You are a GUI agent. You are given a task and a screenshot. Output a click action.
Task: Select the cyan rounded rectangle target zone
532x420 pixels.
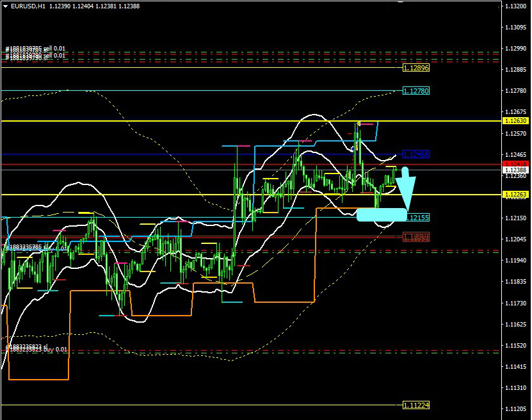[x=382, y=214]
